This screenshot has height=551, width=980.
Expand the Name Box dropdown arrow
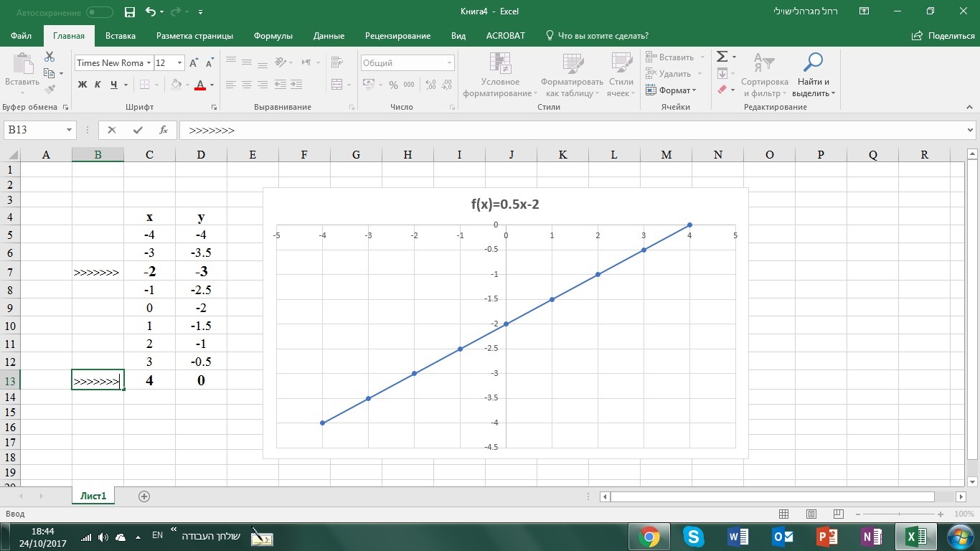click(x=69, y=130)
